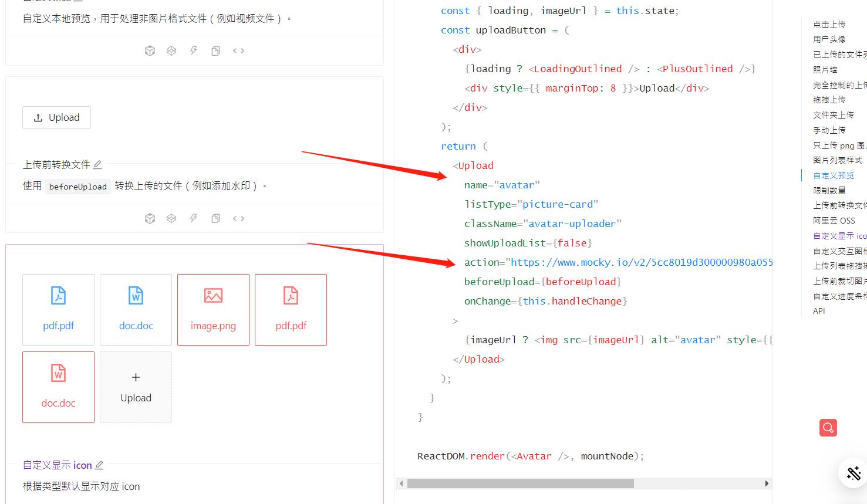Select the highlighted 自定义预览 anchor

pyautogui.click(x=834, y=175)
